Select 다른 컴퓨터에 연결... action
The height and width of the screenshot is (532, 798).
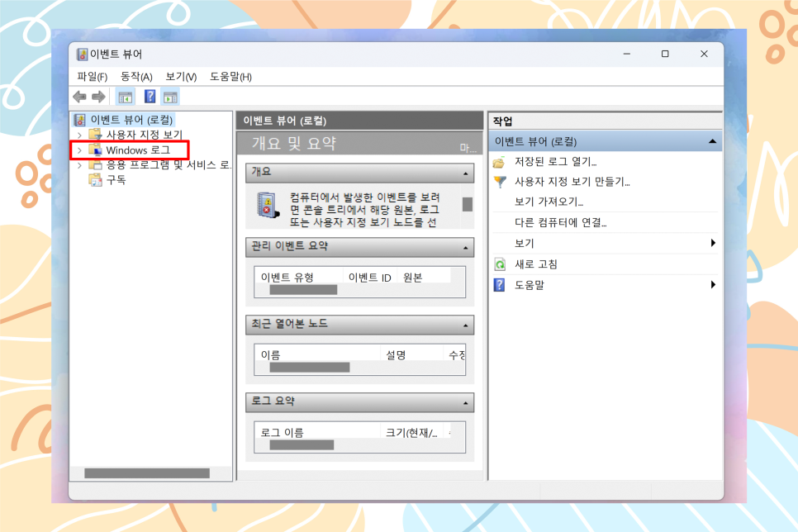coord(560,223)
